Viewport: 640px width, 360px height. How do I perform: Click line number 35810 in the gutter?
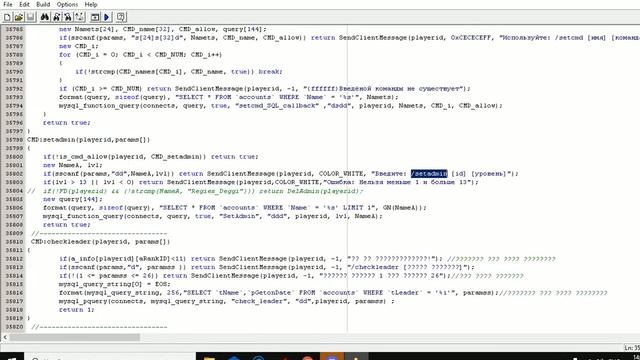pos(14,242)
